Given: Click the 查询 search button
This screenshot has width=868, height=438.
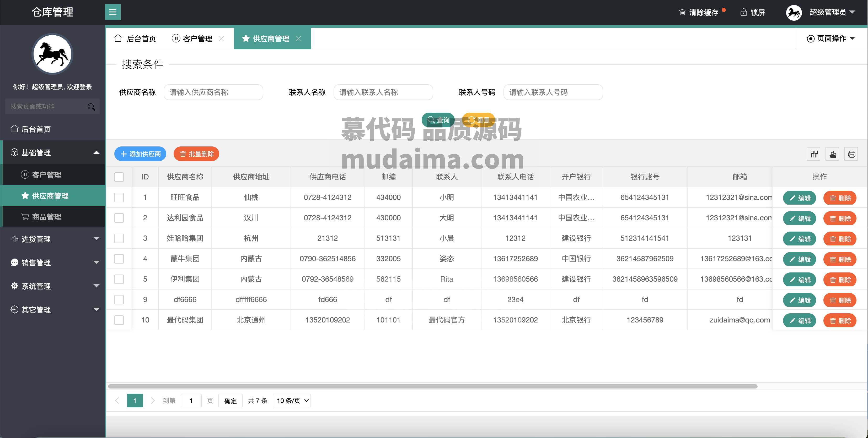Looking at the screenshot, I should coord(438,120).
